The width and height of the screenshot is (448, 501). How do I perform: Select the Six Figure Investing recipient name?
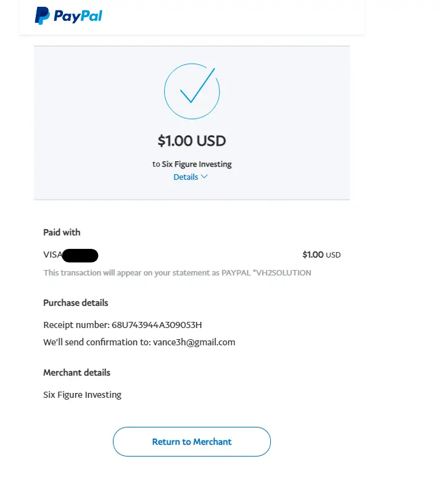(197, 164)
